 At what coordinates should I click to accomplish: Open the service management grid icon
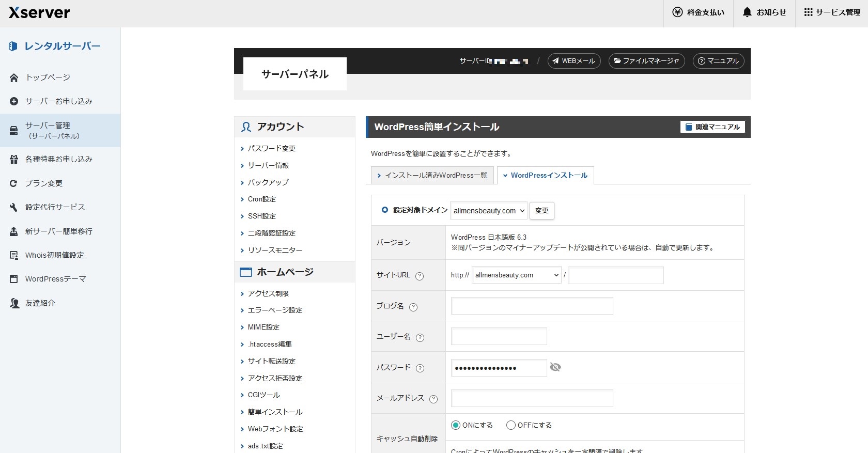(x=808, y=12)
